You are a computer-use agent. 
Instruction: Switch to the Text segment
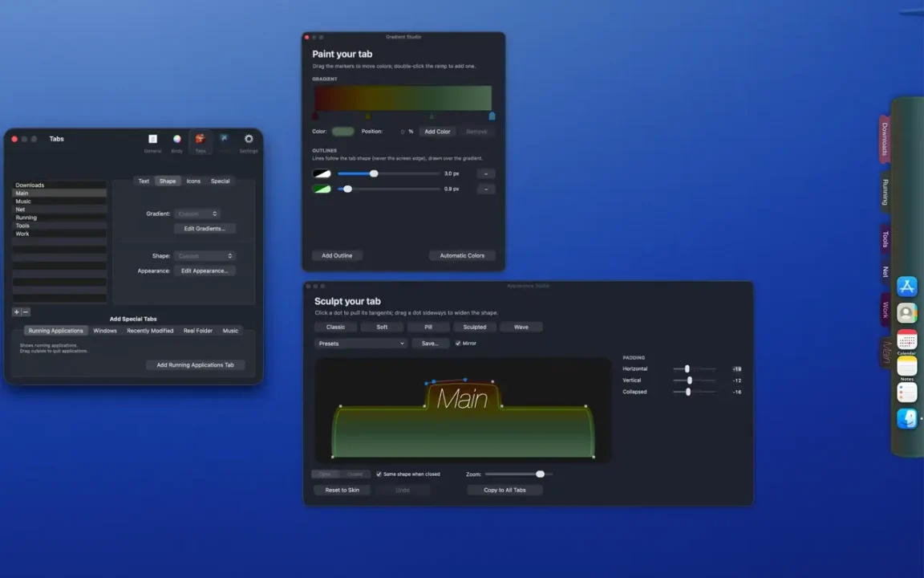coord(144,181)
